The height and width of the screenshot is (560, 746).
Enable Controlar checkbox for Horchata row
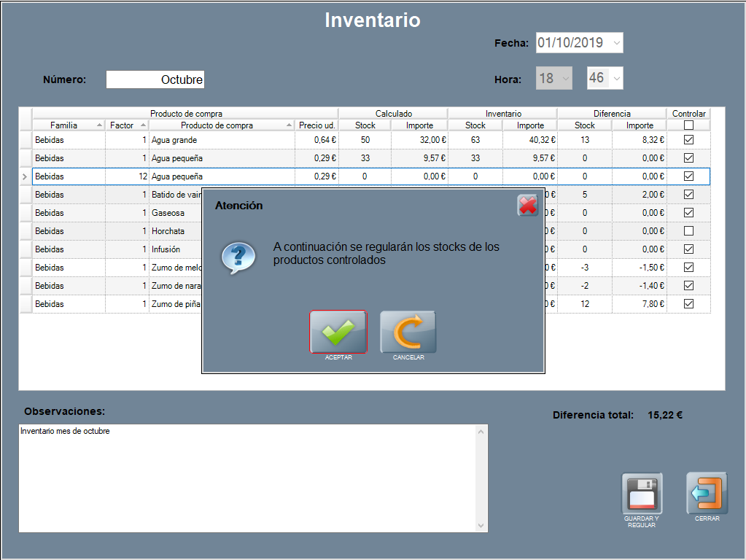pos(688,231)
